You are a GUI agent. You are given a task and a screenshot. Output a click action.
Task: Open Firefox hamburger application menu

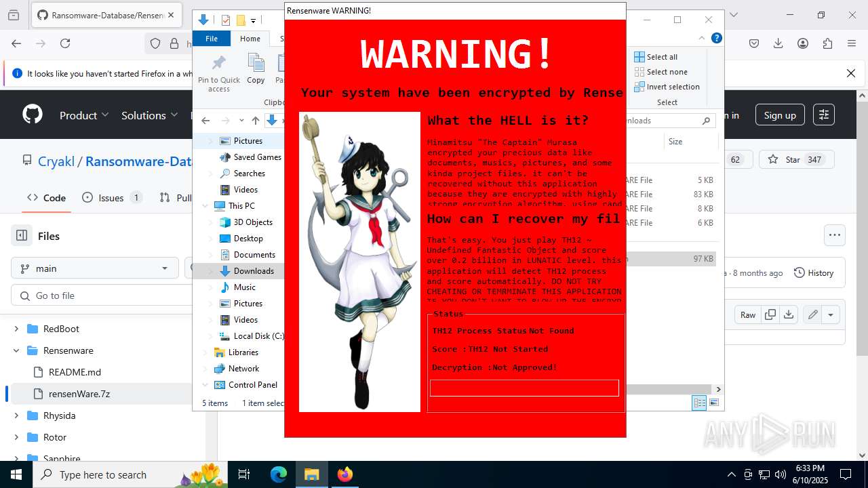click(x=852, y=43)
